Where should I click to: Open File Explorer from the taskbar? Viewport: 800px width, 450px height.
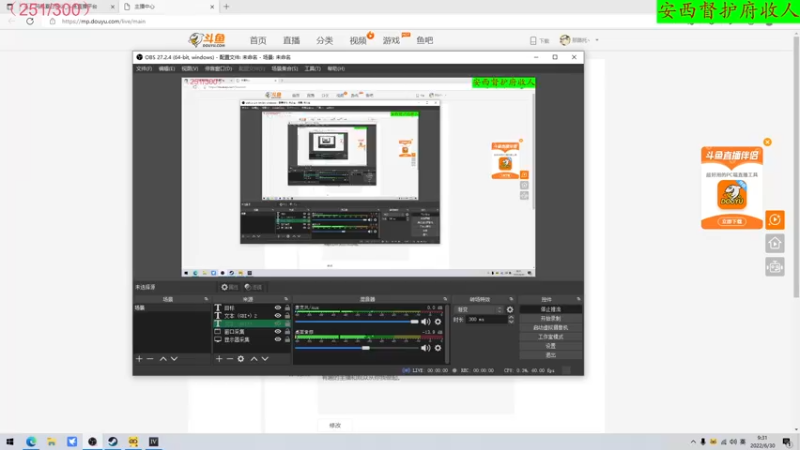point(52,441)
